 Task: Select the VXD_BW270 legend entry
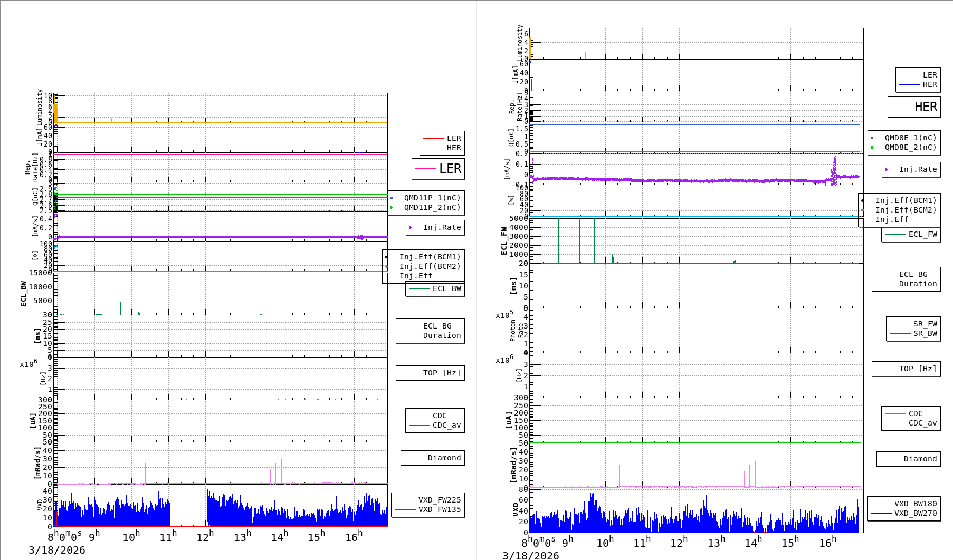tap(915, 513)
